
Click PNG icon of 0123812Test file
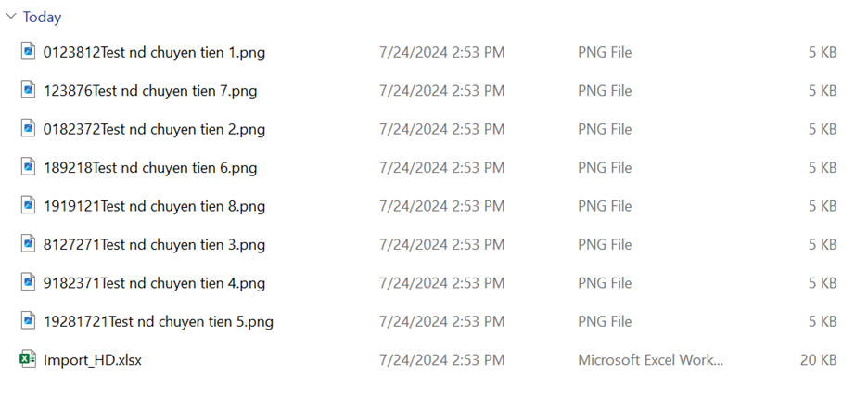pyautogui.click(x=28, y=51)
